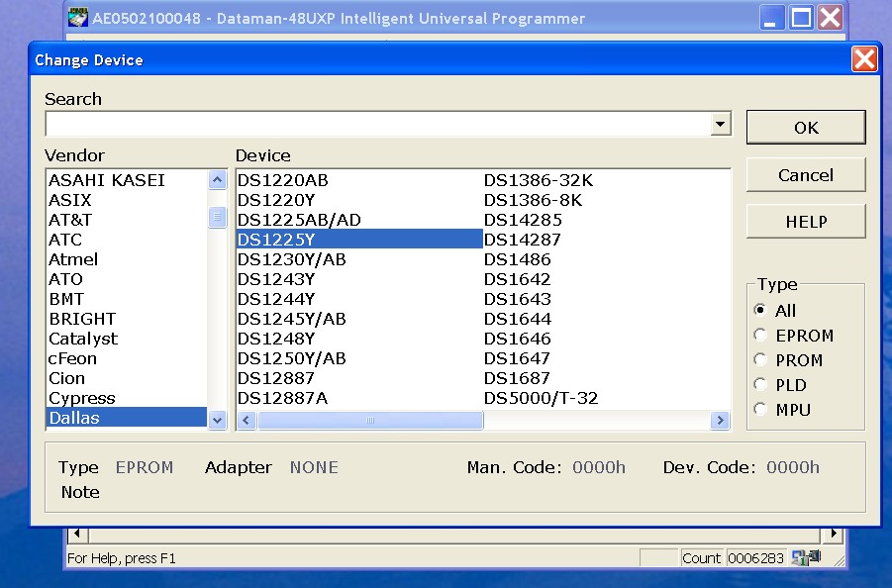
Task: Click programmer connection icon in status bar
Action: [806, 557]
